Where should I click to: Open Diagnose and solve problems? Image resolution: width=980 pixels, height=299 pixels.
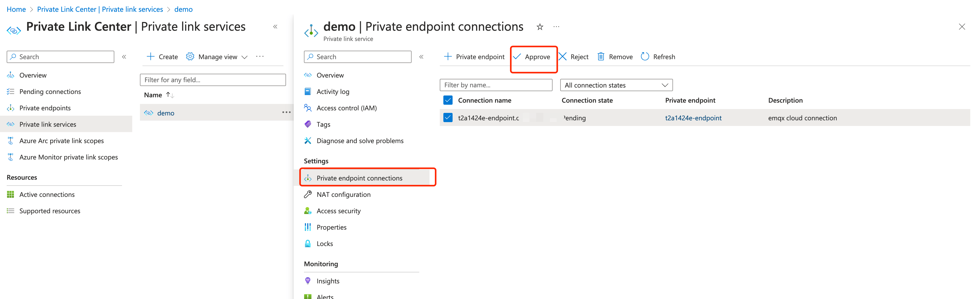point(360,141)
